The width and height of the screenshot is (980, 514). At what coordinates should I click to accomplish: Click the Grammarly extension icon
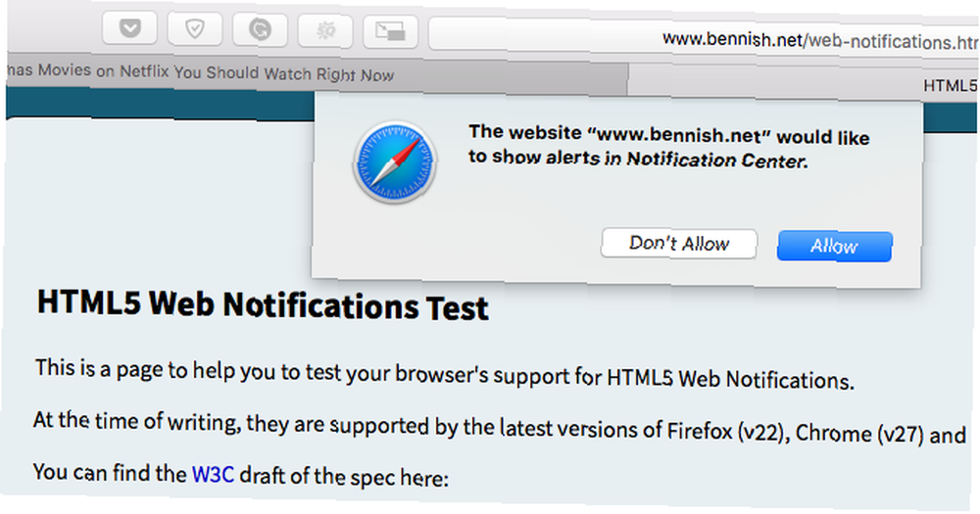[260, 29]
